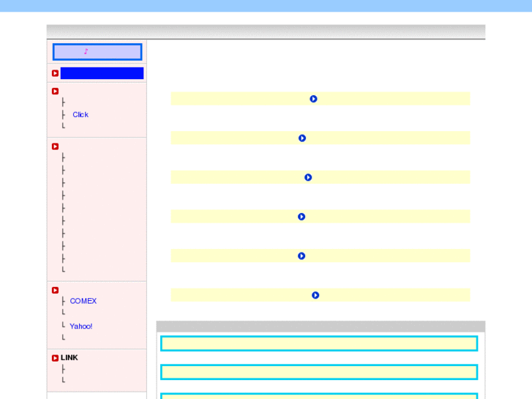The image size is (532, 399).
Task: Open the COMEX link
Action: (x=83, y=301)
